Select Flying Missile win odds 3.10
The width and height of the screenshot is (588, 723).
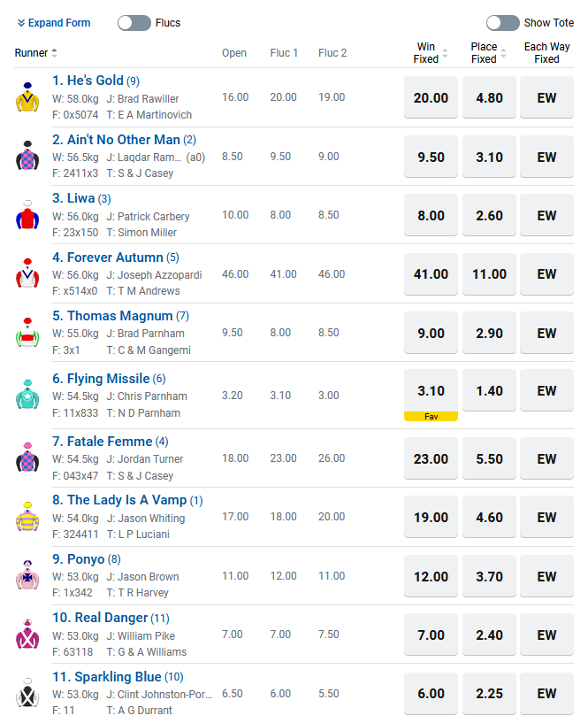tap(431, 391)
